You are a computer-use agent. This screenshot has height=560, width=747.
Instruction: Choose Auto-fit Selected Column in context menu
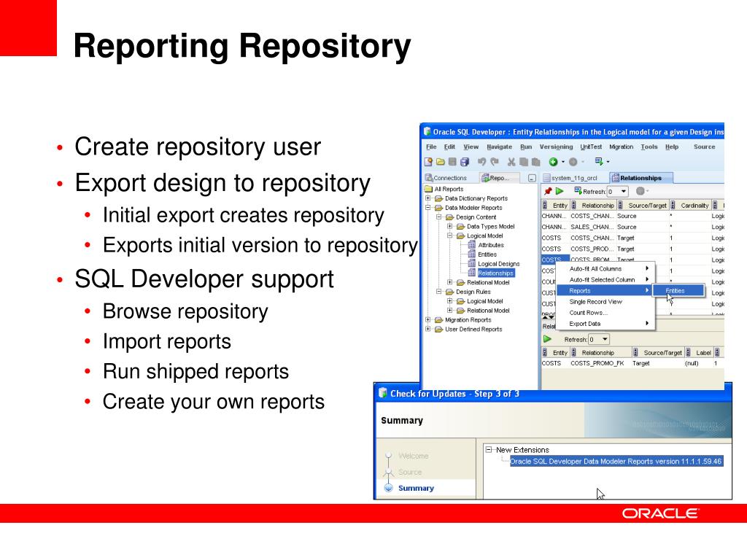606,280
